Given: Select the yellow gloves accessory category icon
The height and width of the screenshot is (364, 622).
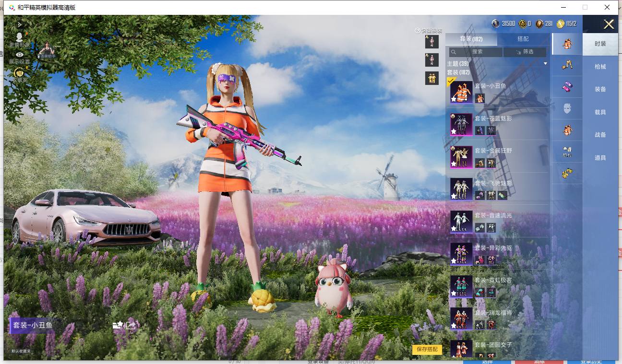Looking at the screenshot, I should click(x=567, y=173).
